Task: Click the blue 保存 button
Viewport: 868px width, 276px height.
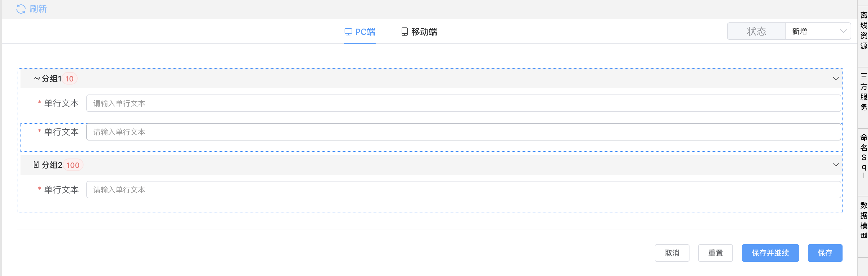Action: tap(825, 253)
